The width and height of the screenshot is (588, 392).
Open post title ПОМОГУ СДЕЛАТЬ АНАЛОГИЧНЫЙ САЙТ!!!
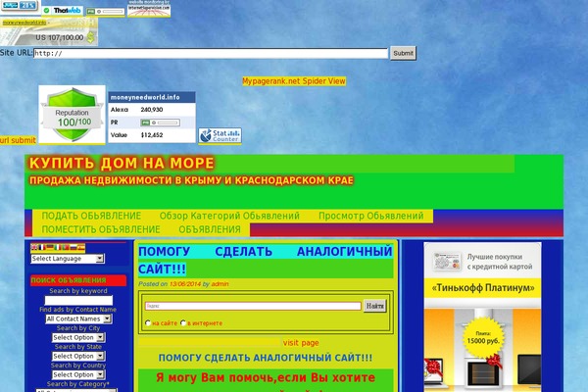266,260
